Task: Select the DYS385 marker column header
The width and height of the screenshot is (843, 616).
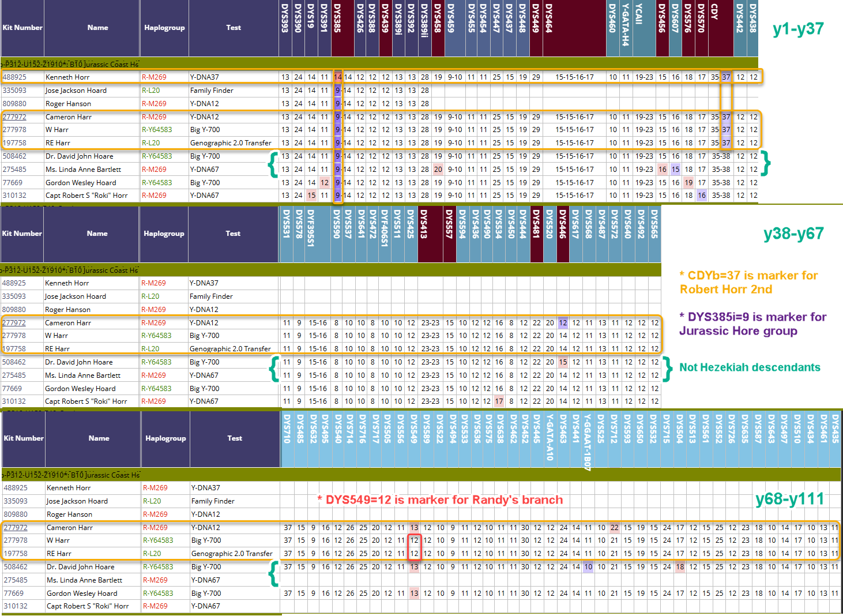Action: (x=337, y=28)
